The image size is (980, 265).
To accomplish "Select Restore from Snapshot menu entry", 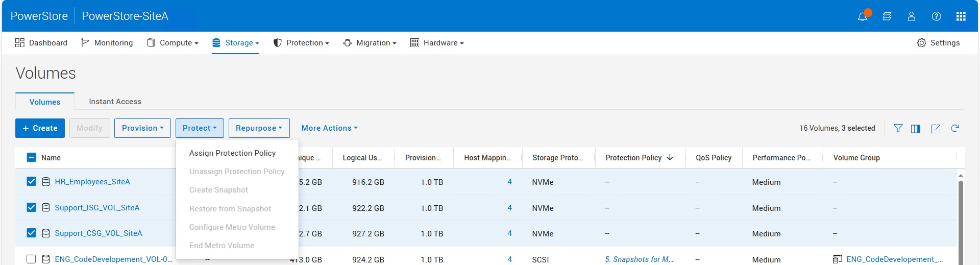I will (x=237, y=209).
